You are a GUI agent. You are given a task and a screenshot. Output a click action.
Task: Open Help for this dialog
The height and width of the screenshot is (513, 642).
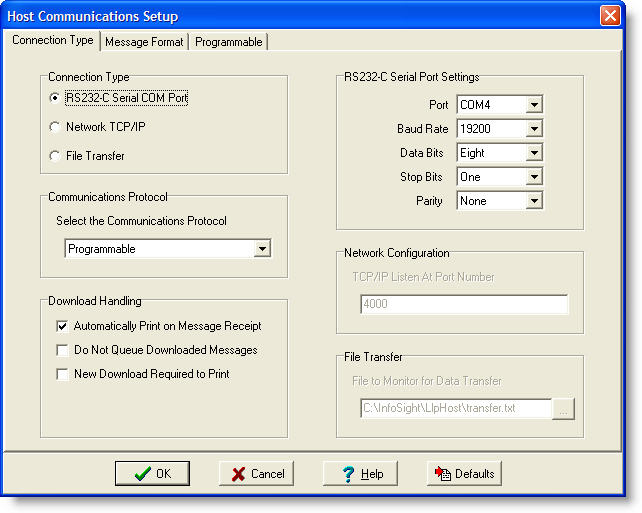[360, 474]
